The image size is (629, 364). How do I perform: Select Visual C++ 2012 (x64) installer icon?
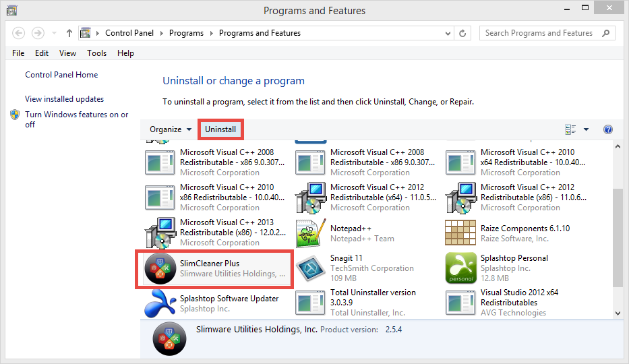[x=310, y=198]
